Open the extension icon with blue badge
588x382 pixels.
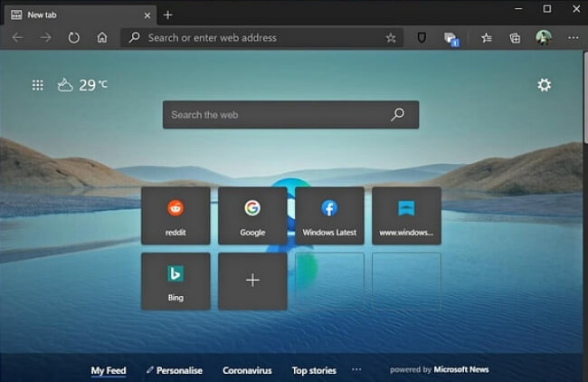[450, 39]
